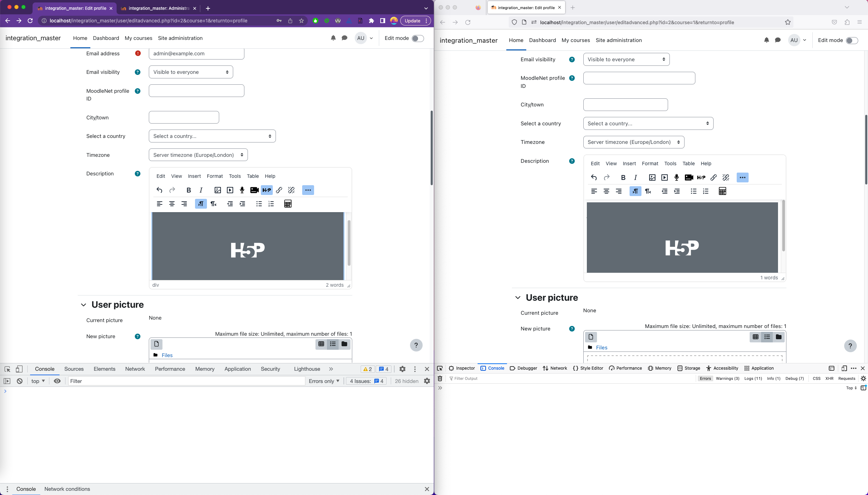The width and height of the screenshot is (868, 495).
Task: Align right in Firefox editor toolbar
Action: 619,191
